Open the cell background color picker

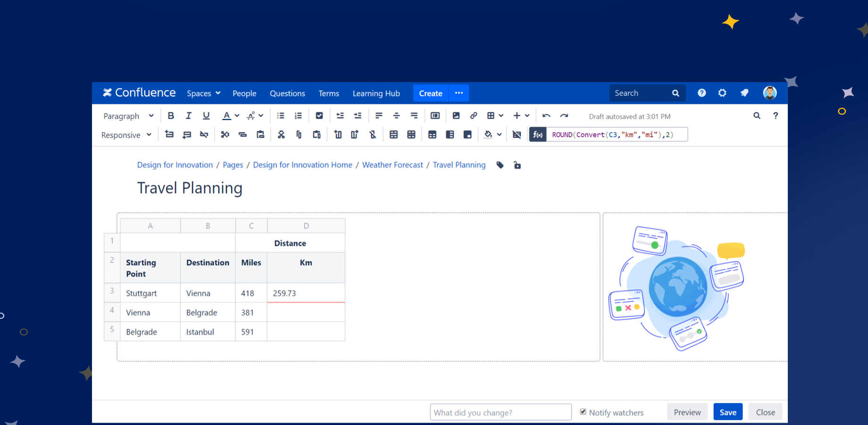tap(489, 135)
